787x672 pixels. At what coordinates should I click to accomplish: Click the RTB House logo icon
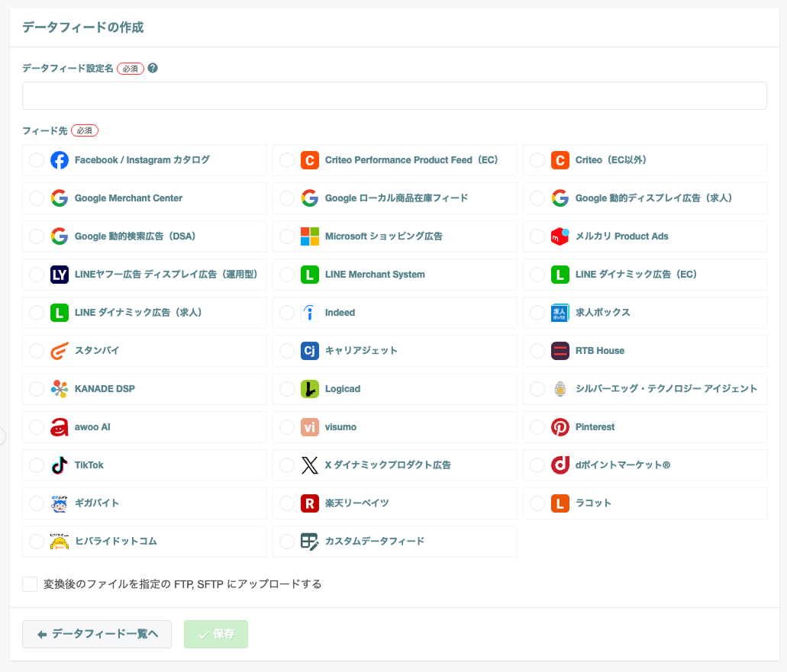(x=560, y=351)
